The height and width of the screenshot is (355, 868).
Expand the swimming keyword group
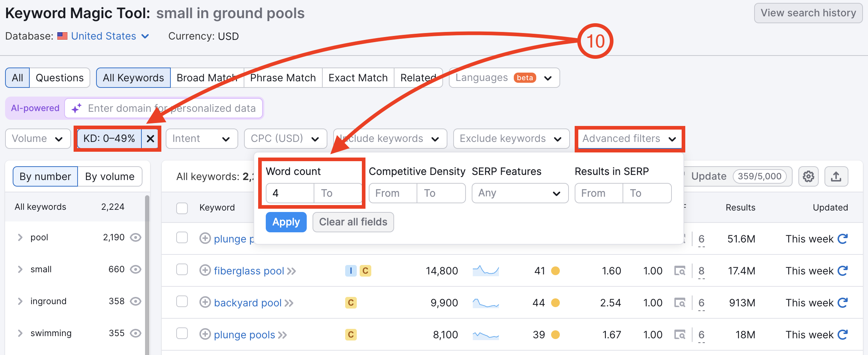(x=20, y=333)
